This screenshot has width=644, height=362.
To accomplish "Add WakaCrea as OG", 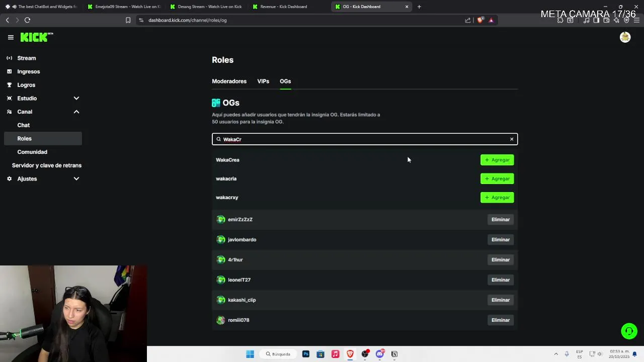I will [x=497, y=160].
